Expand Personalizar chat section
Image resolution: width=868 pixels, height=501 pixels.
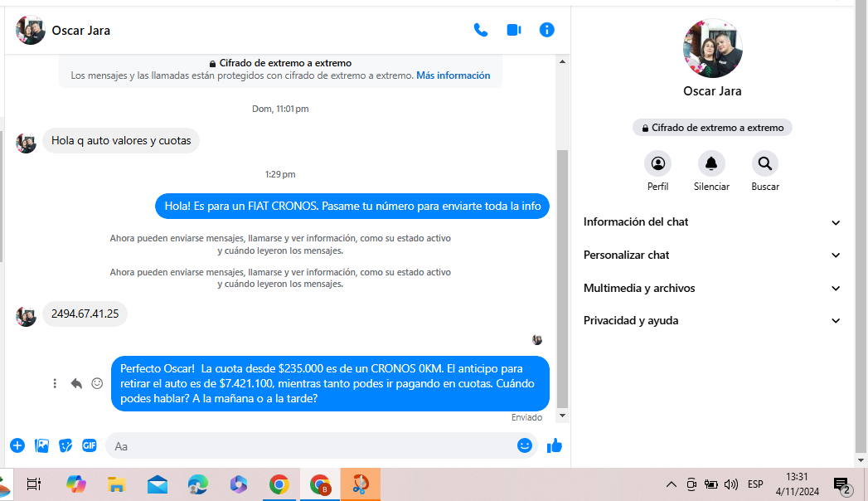pos(711,255)
